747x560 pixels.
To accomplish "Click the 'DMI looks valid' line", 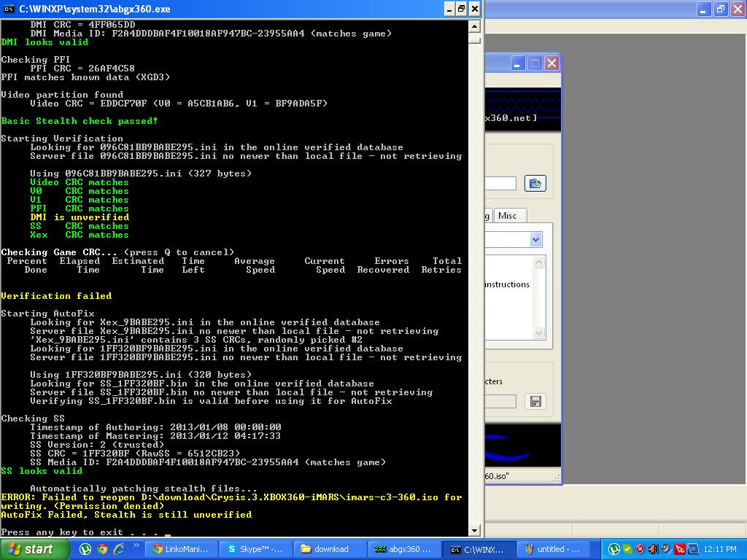I will tap(44, 42).
